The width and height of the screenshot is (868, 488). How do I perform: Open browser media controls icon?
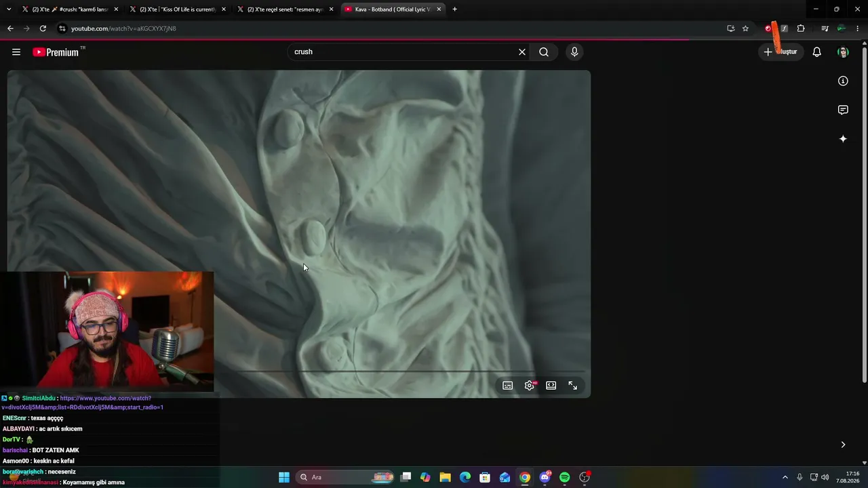(825, 28)
